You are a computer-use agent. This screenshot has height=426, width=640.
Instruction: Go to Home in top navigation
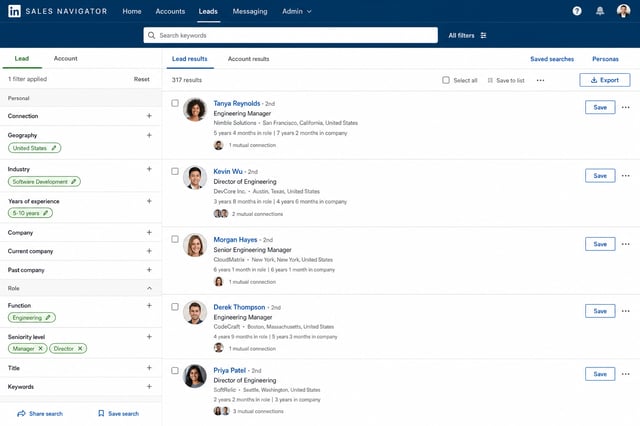pos(132,11)
